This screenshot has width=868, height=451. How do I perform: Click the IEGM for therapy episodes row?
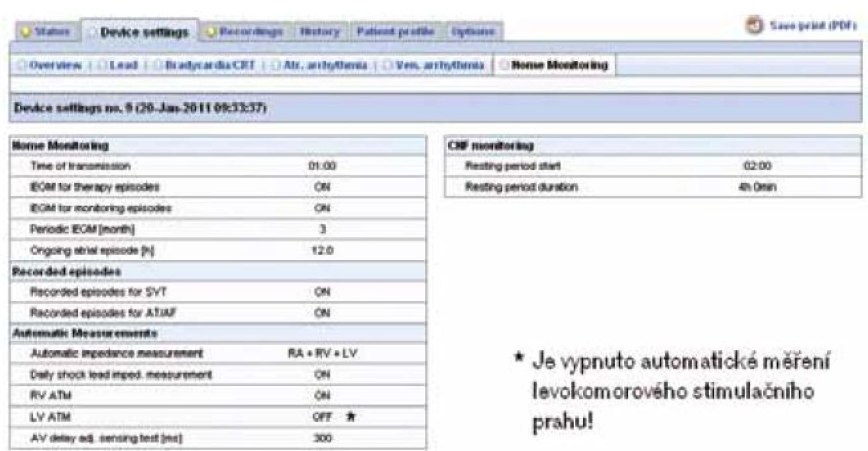(218, 187)
